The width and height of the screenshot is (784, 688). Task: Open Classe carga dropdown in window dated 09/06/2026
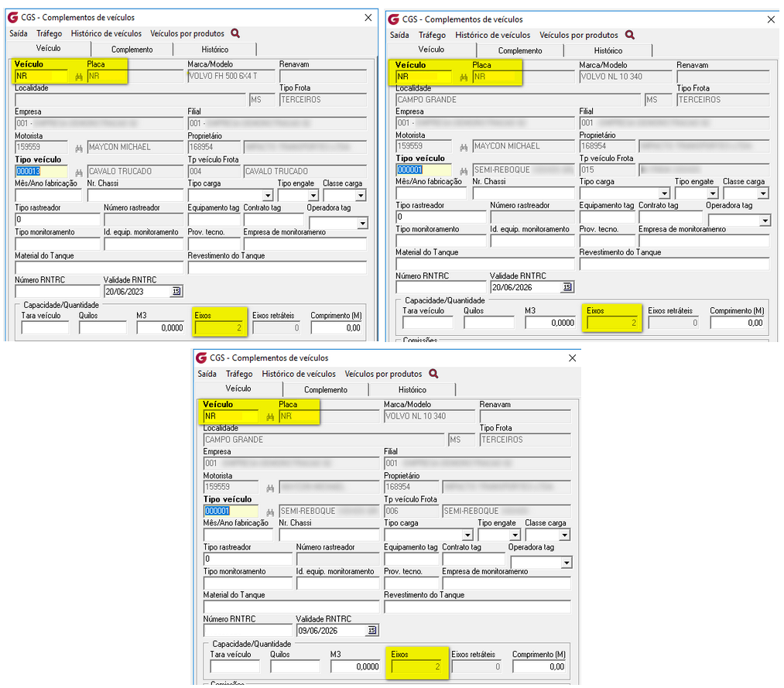tap(564, 535)
